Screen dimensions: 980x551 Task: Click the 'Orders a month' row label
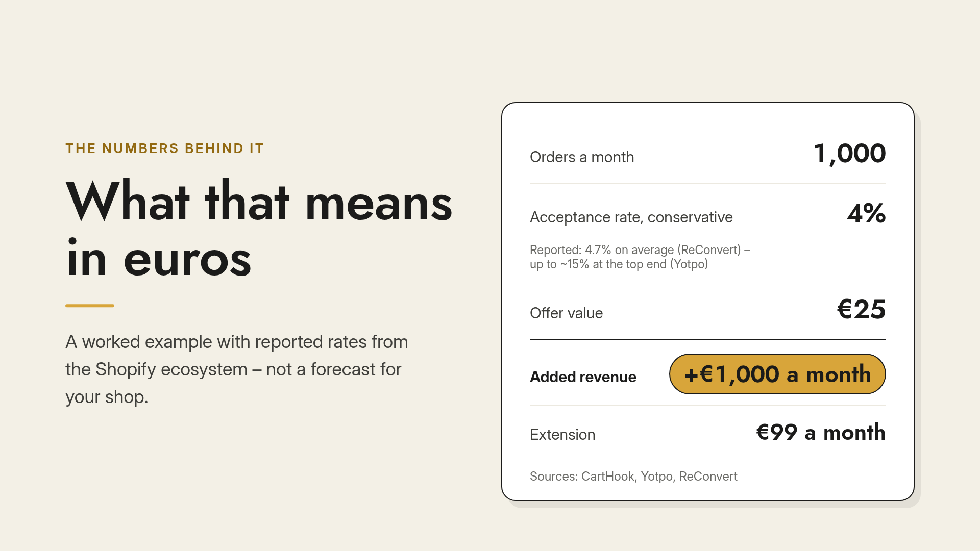[x=582, y=157]
